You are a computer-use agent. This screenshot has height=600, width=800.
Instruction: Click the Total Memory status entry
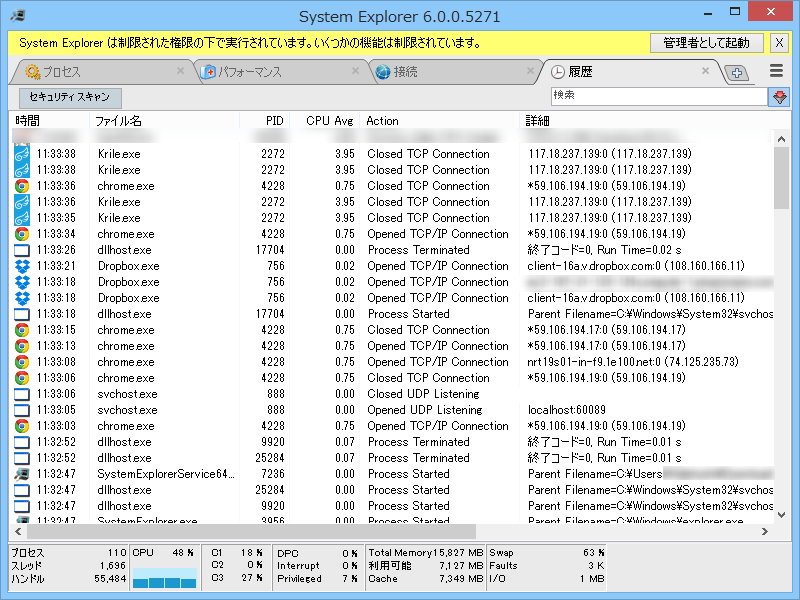[426, 553]
